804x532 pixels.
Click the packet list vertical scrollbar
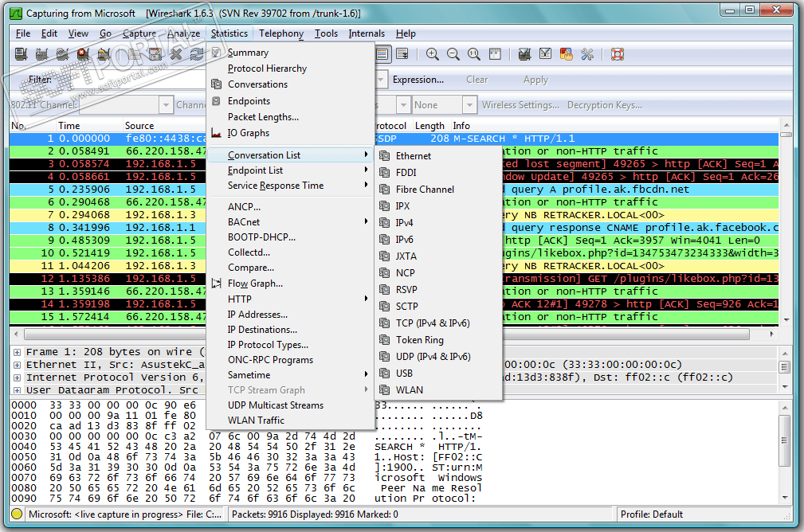pos(786,231)
